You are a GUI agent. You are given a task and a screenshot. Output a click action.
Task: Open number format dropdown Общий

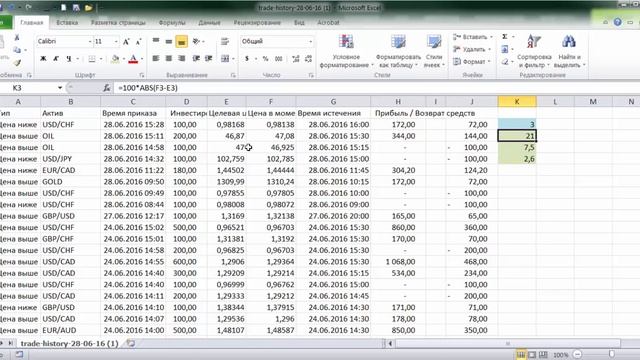(x=311, y=41)
